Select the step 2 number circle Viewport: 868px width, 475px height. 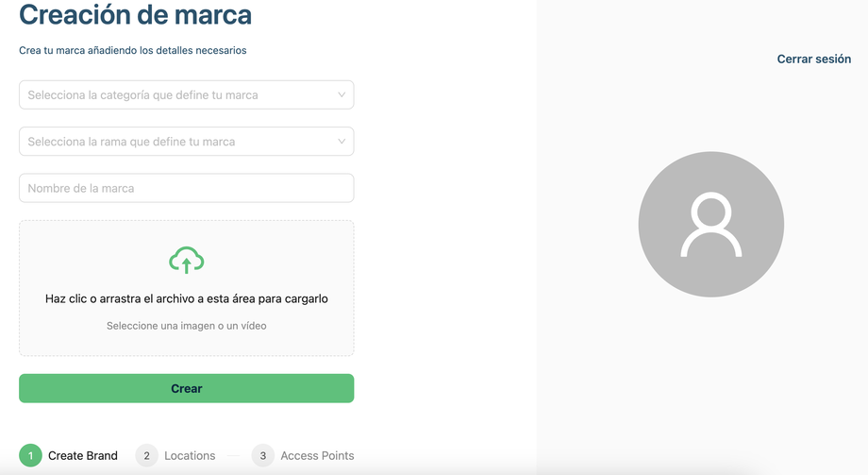(x=146, y=455)
